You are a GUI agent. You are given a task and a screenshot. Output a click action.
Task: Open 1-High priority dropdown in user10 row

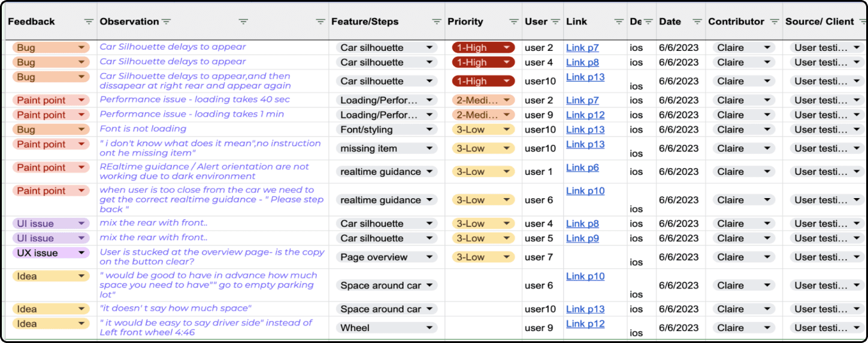[483, 81]
